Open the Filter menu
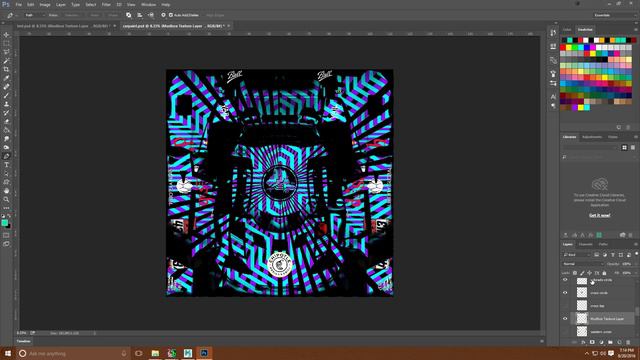Screen dimensions: 640x360 coord(106,4)
